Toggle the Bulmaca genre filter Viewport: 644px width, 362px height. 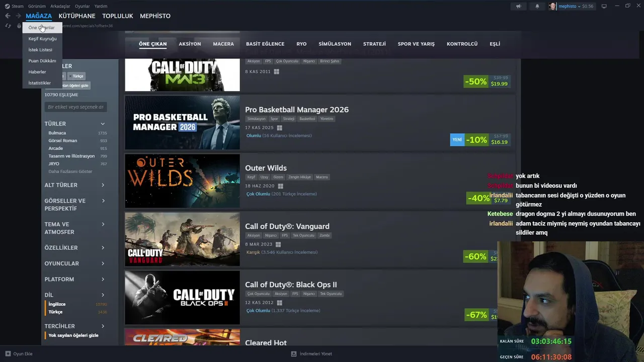(x=77, y=133)
